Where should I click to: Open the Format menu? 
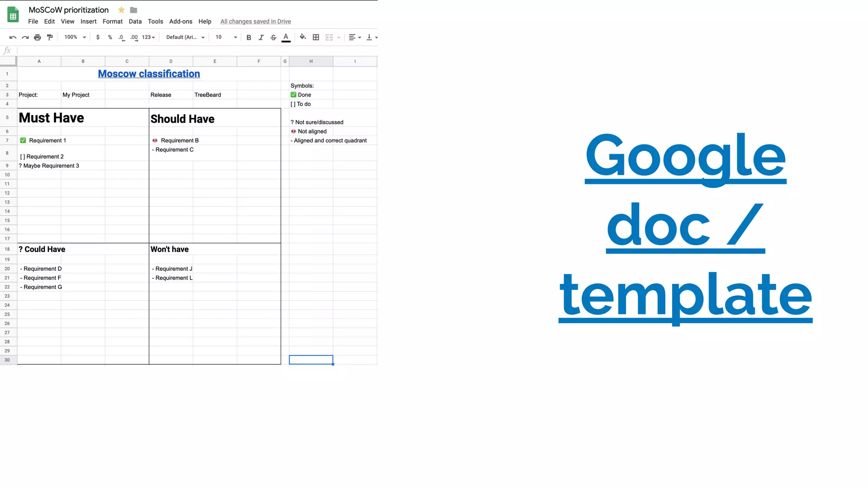(113, 22)
